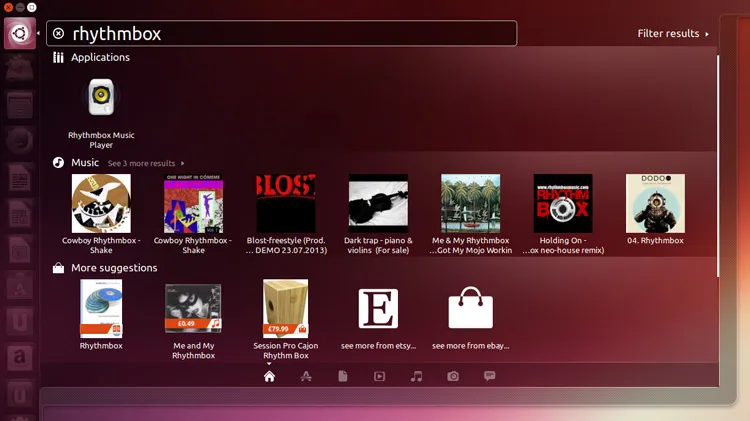Play the 'Holding On' neo-house remix track
This screenshot has width=750, height=421.
pos(562,203)
